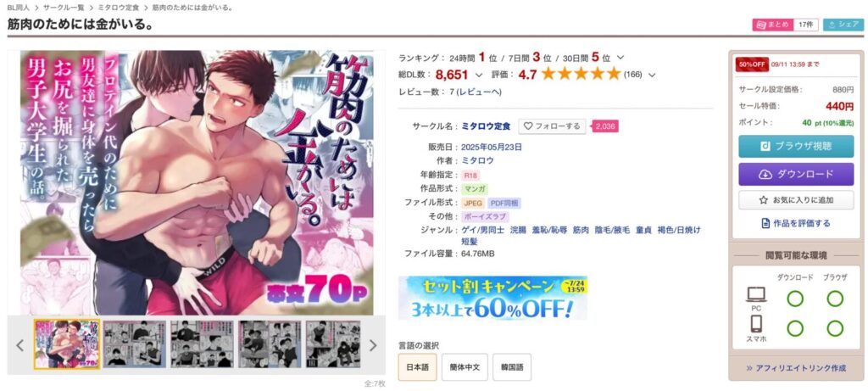
Task: Open ブラウザ視聴 browser viewing
Action: pos(796,146)
